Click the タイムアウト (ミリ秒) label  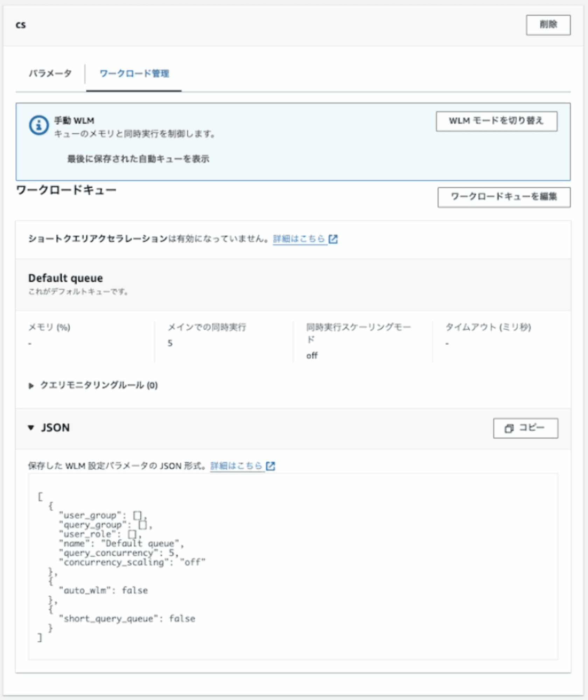click(x=488, y=327)
